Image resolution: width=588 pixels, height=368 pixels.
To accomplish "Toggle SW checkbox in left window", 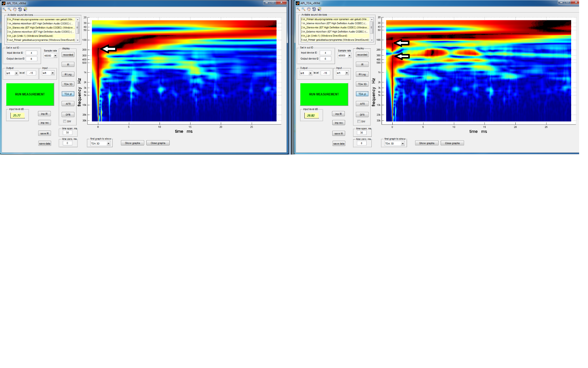I will 65,121.
